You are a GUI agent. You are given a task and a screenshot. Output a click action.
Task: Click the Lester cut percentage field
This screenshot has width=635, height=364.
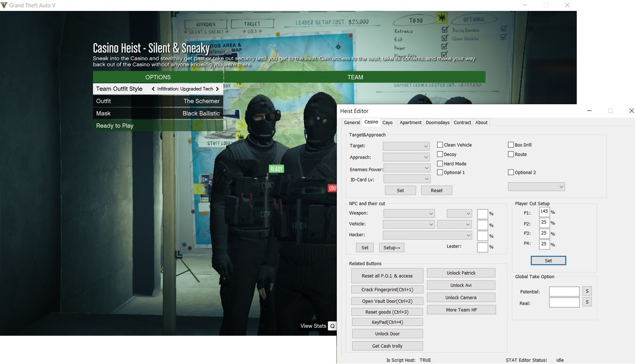483,247
